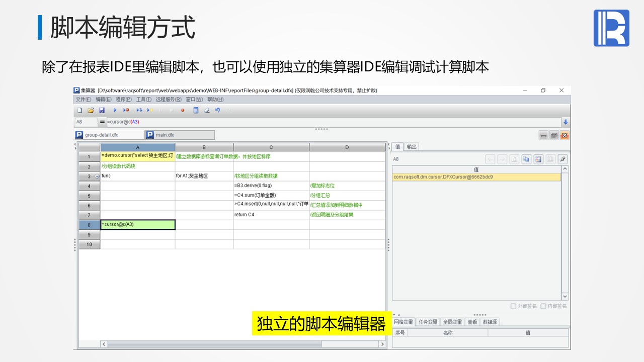Click the value panel scrollbar down arrow
644x362 pixels.
(565, 297)
